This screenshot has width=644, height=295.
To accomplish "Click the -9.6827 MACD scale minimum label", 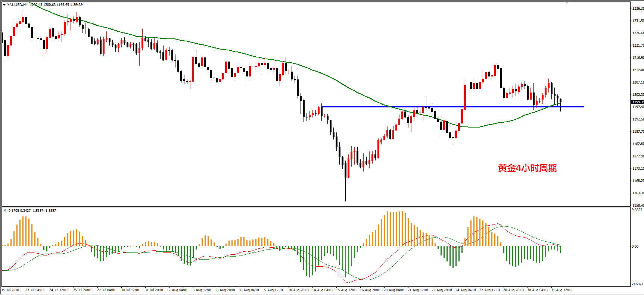I will [x=637, y=284].
